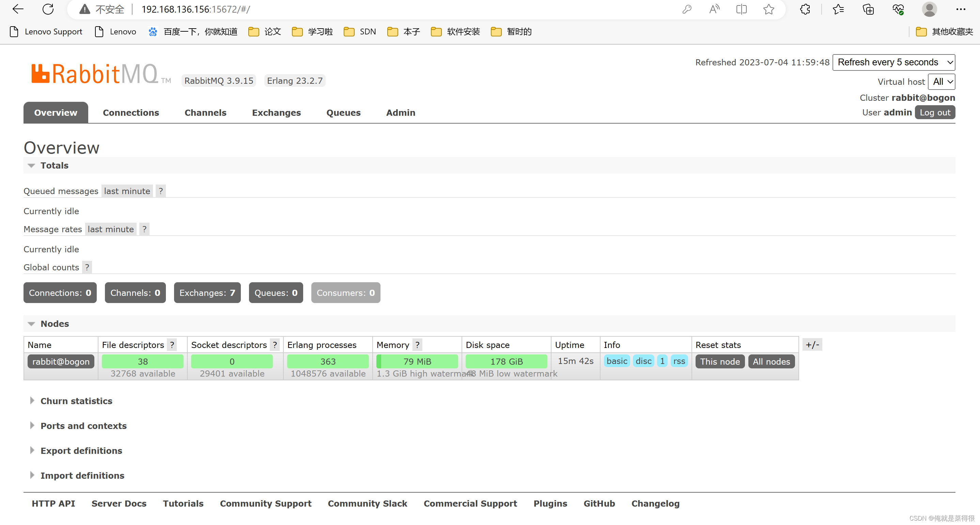
Task: Open the Lenovo bookmark
Action: [116, 32]
